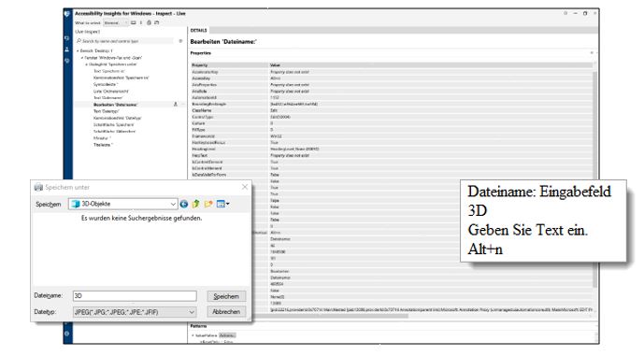644x356 pixels.
Task: Open the Live Inspect icon in blue sidebar
Action: 67,38
